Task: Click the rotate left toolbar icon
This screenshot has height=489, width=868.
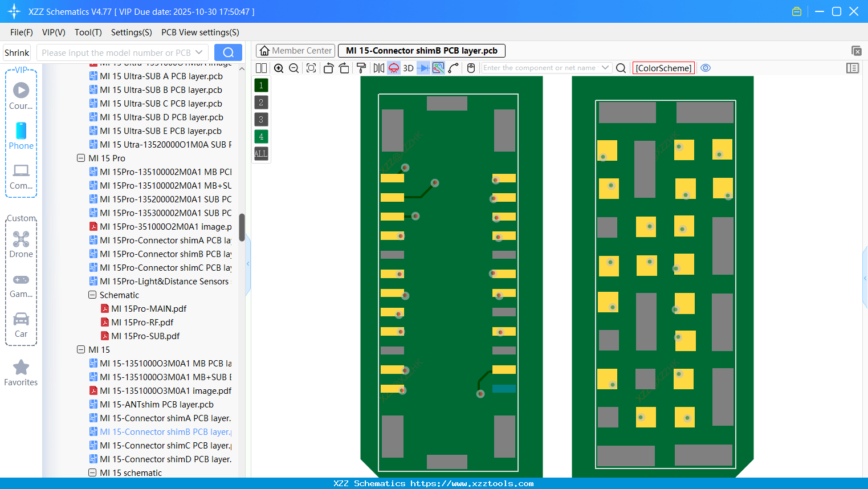Action: (x=328, y=68)
